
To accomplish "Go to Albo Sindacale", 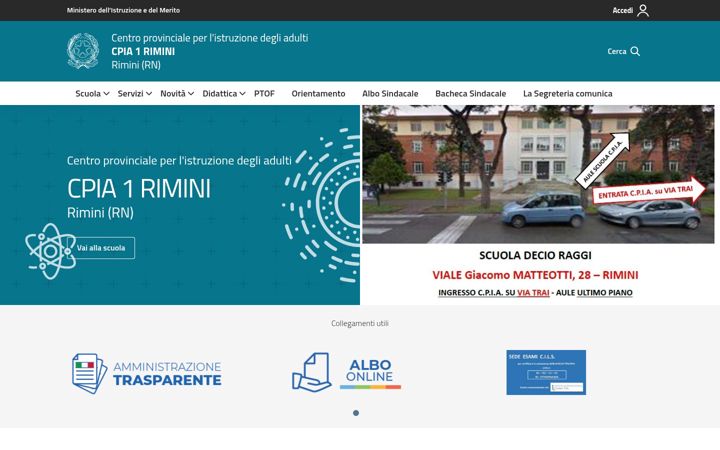I will [x=390, y=94].
